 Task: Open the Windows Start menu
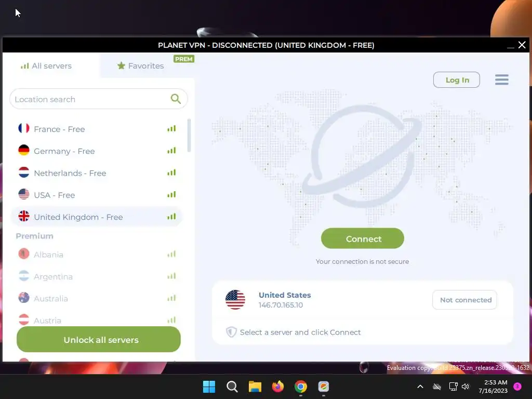[209, 387]
